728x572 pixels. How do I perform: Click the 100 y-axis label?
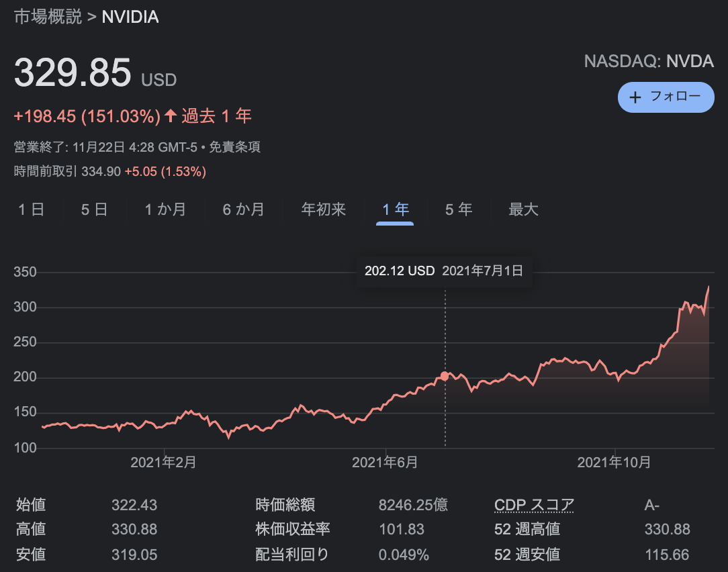pyautogui.click(x=25, y=448)
